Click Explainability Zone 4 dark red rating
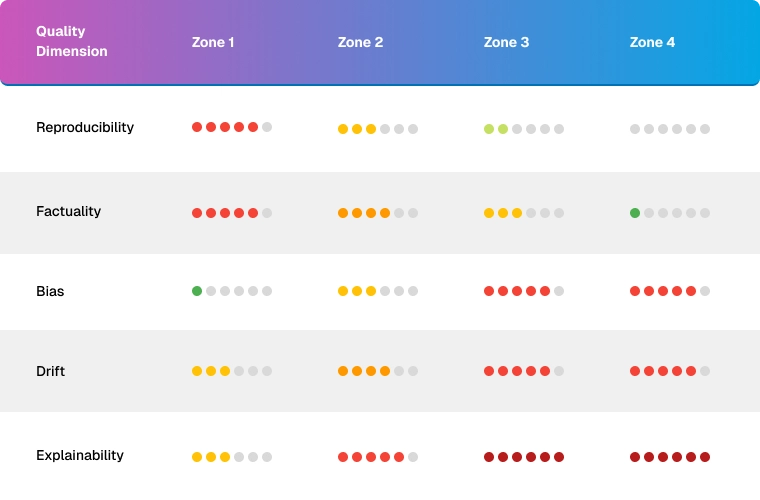Viewport: 760px width, 500px height. [x=670, y=457]
